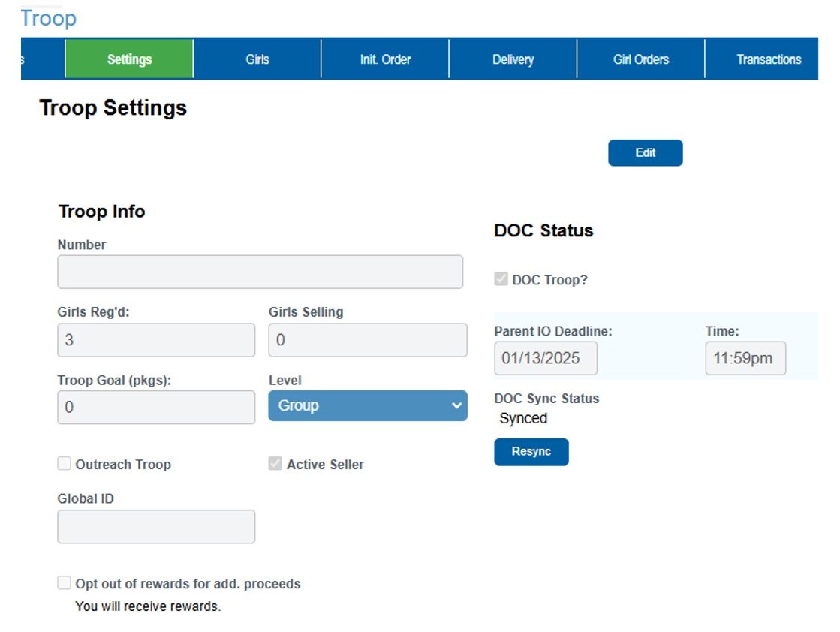
Task: Expand the Level dropdown showing Group
Action: 368,405
